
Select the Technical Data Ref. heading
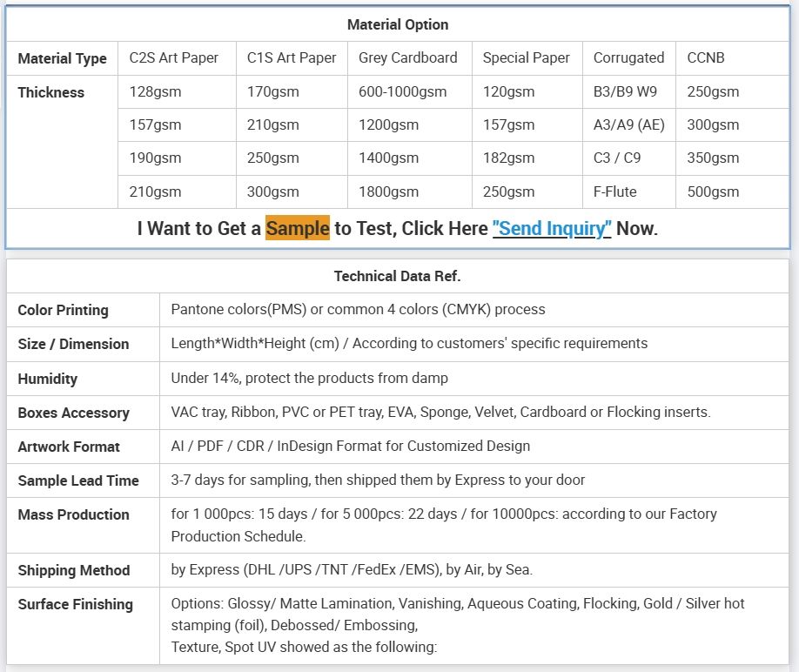tap(398, 276)
